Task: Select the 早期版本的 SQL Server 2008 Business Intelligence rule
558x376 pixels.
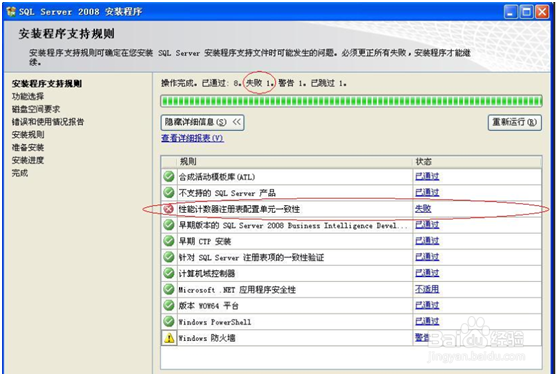Action: click(293, 226)
